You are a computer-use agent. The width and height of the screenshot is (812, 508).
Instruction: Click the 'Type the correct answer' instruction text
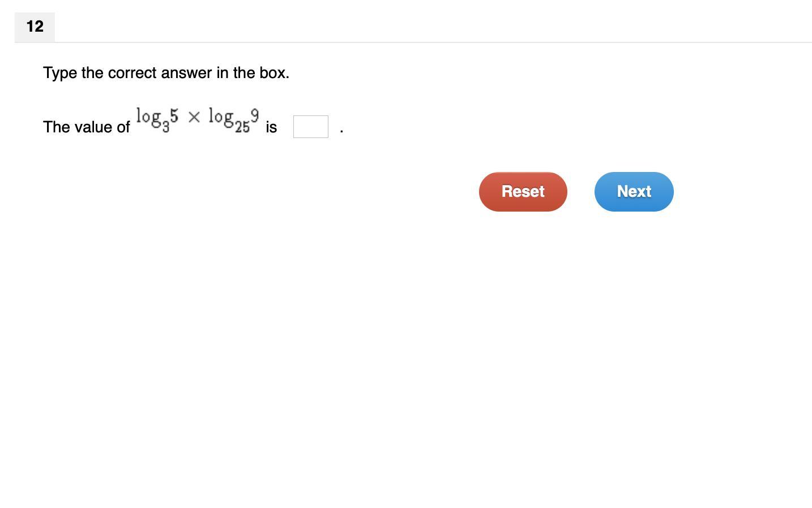pyautogui.click(x=166, y=73)
